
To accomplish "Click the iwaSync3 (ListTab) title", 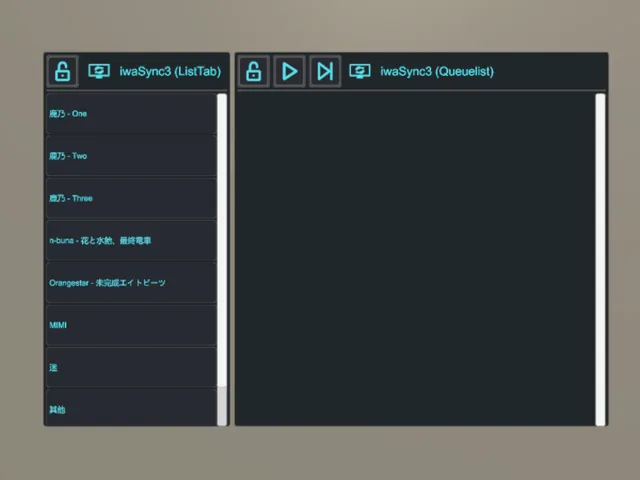I will pyautogui.click(x=170, y=71).
